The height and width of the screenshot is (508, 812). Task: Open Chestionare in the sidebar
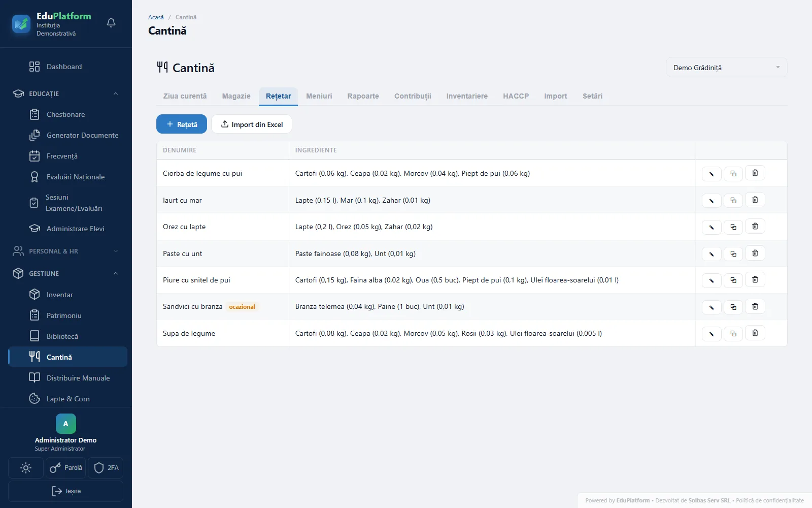(68, 114)
